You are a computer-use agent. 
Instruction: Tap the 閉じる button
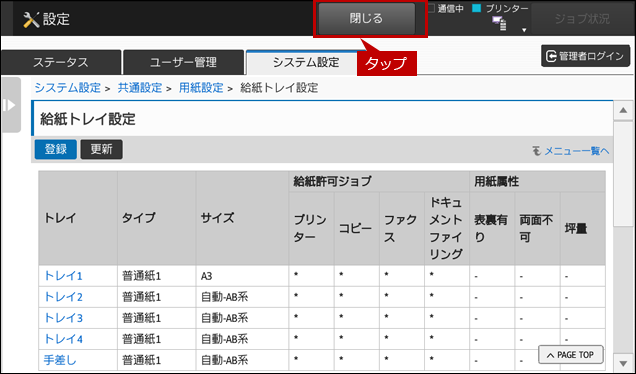coord(366,19)
